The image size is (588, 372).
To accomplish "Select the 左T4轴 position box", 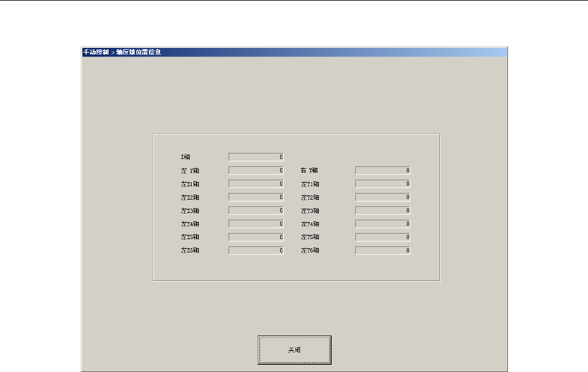I will (383, 224).
